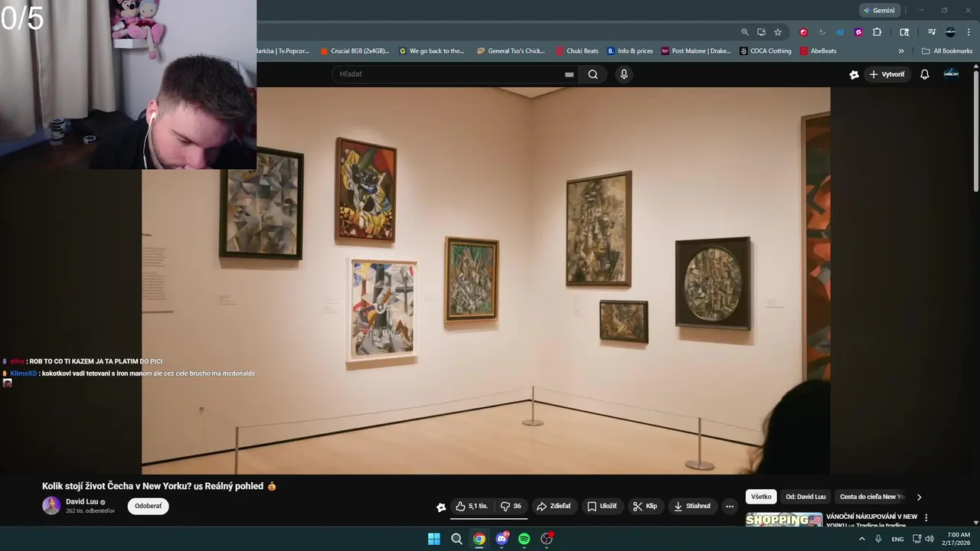Click the YouTube search magnifier button
The image size is (980, 551).
pyautogui.click(x=593, y=74)
